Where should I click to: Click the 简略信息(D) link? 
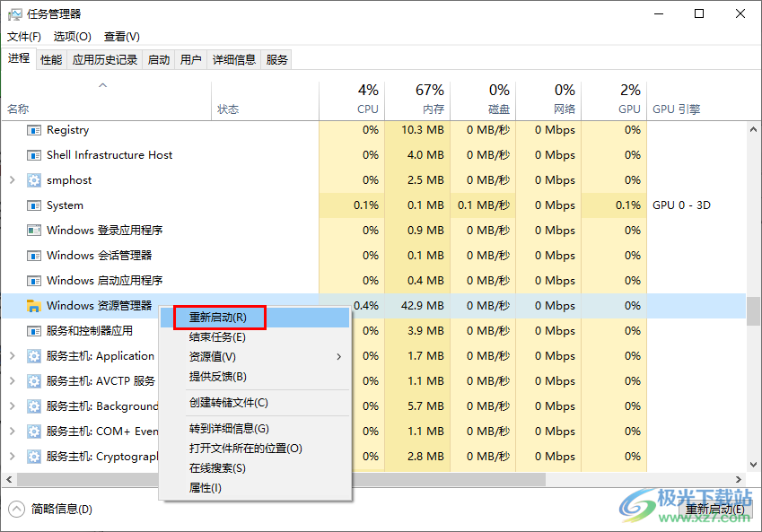point(61,510)
